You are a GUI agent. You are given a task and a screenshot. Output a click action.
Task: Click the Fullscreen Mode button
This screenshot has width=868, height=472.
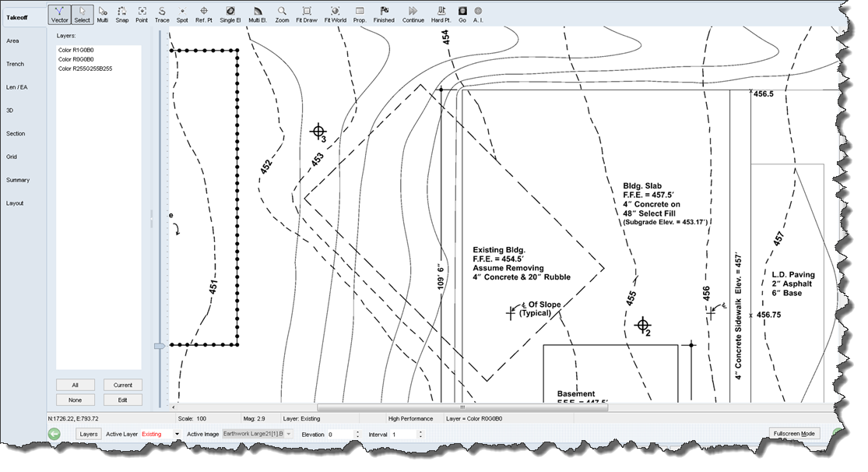point(794,434)
